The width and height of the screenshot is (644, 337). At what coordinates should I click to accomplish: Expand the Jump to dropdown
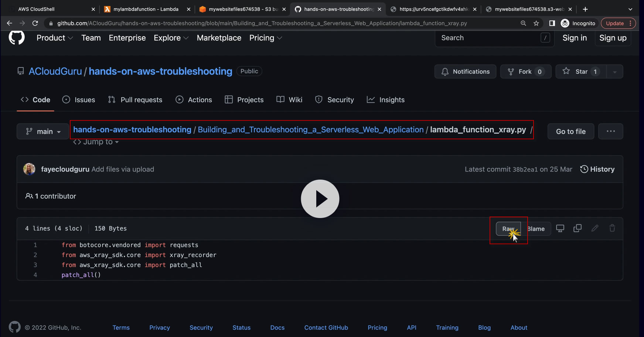point(96,142)
